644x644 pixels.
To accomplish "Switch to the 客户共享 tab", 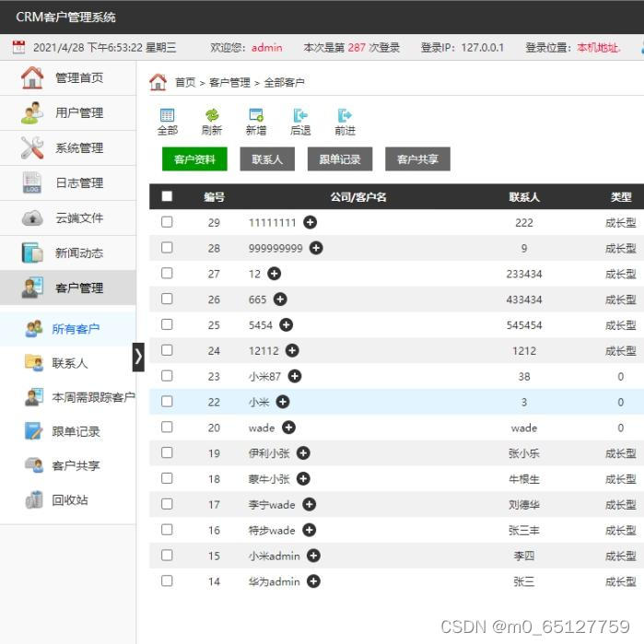I will point(417,159).
